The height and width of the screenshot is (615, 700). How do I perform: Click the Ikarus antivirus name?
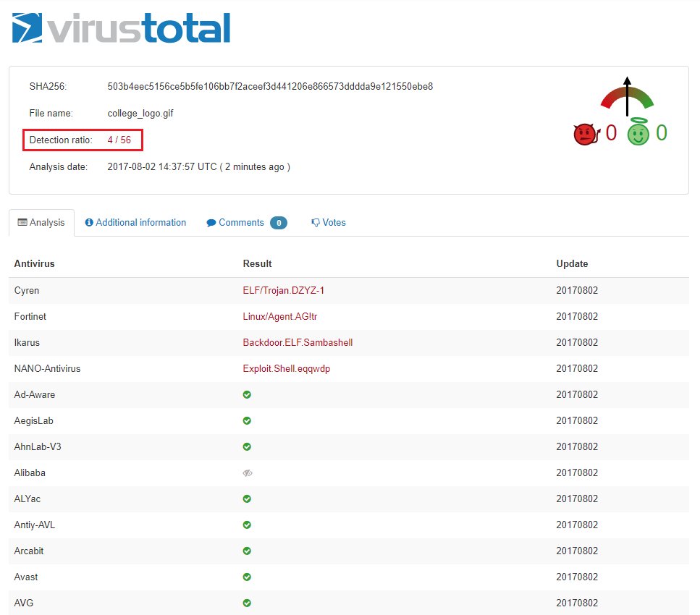click(x=27, y=342)
